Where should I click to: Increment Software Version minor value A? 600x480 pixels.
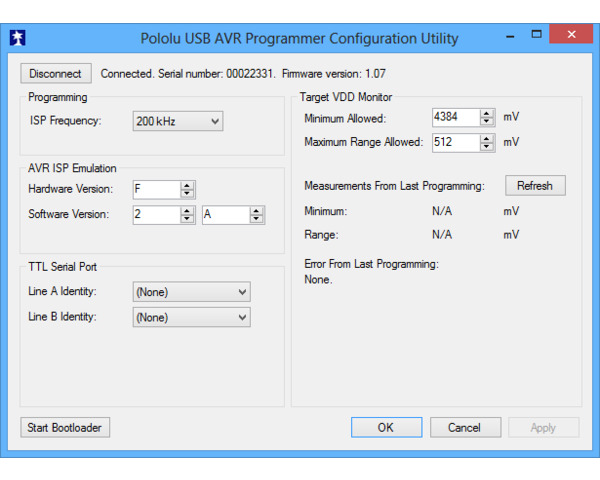click(x=257, y=211)
